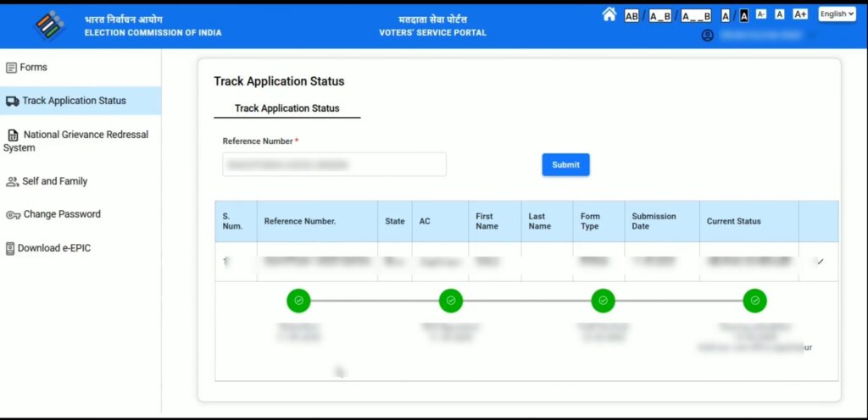
Task: Select widest letter spacing 'A__B' option
Action: pos(696,15)
